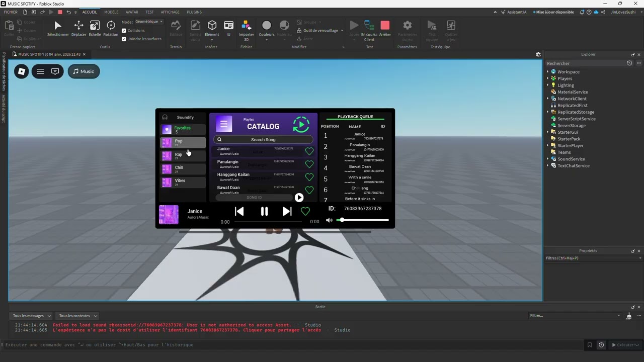The width and height of the screenshot is (644, 362).
Task: Mute with the speaker volume icon
Action: (329, 220)
